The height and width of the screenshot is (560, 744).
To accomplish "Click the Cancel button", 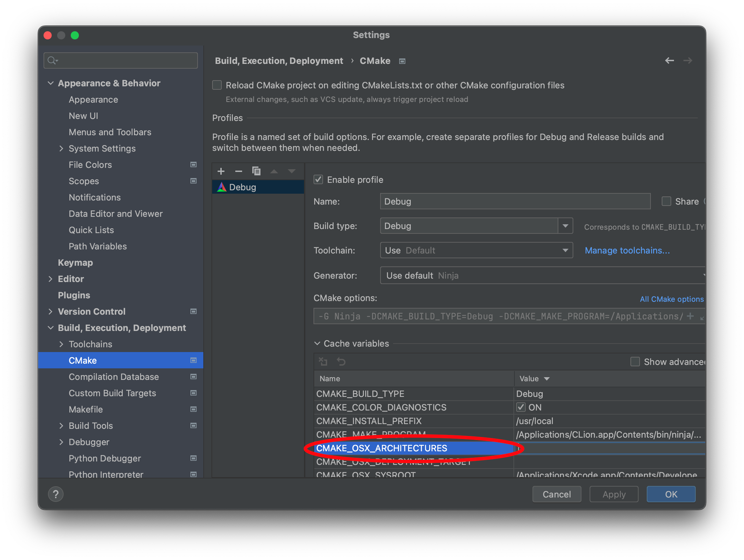I will click(x=557, y=494).
